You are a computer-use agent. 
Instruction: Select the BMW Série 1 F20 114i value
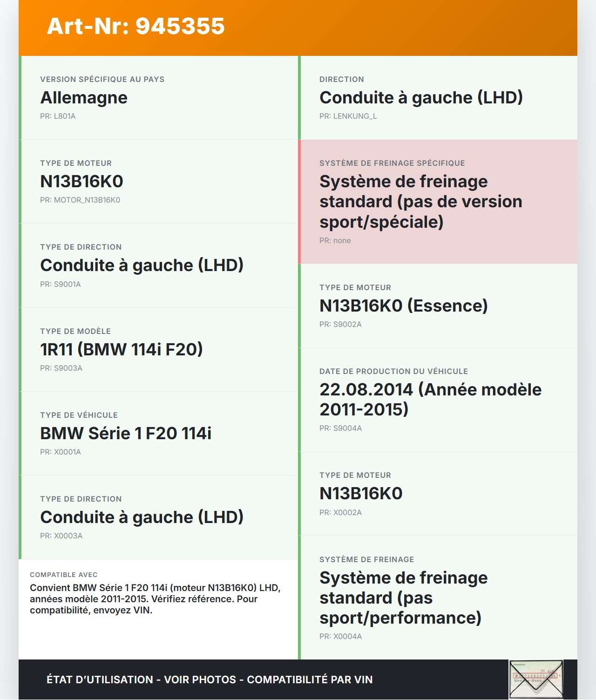pyautogui.click(x=126, y=434)
